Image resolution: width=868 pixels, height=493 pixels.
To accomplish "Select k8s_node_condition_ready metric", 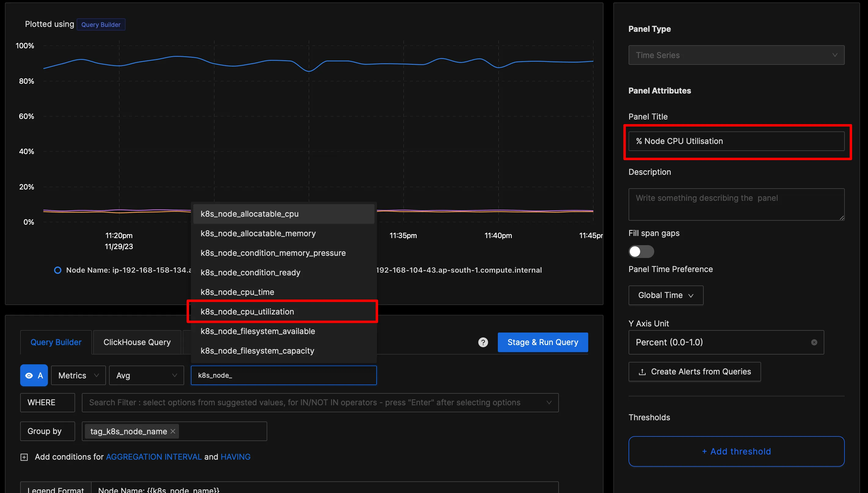I will tap(283, 273).
